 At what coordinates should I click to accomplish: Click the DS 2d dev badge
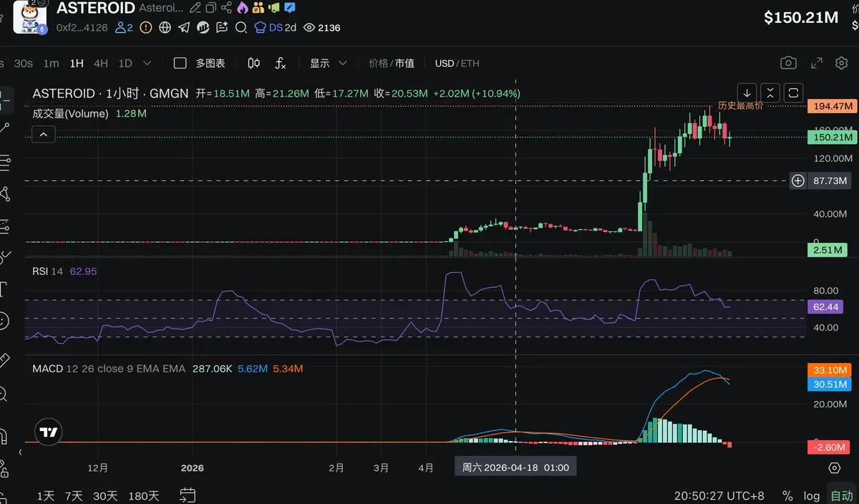276,27
